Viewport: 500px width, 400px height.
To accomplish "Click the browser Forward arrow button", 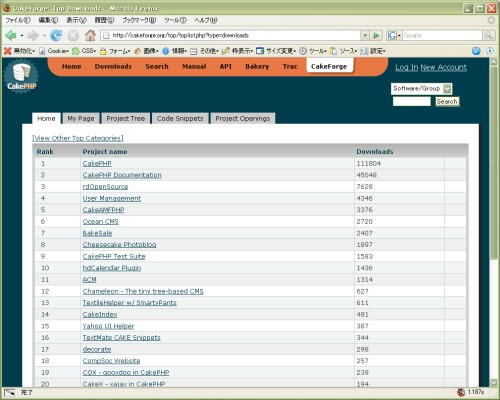I will pos(33,35).
